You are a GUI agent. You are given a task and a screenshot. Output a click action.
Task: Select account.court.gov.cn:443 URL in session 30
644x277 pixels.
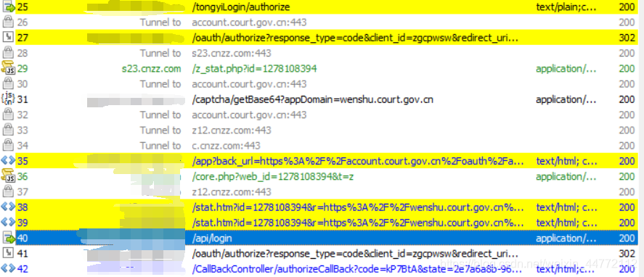click(249, 83)
